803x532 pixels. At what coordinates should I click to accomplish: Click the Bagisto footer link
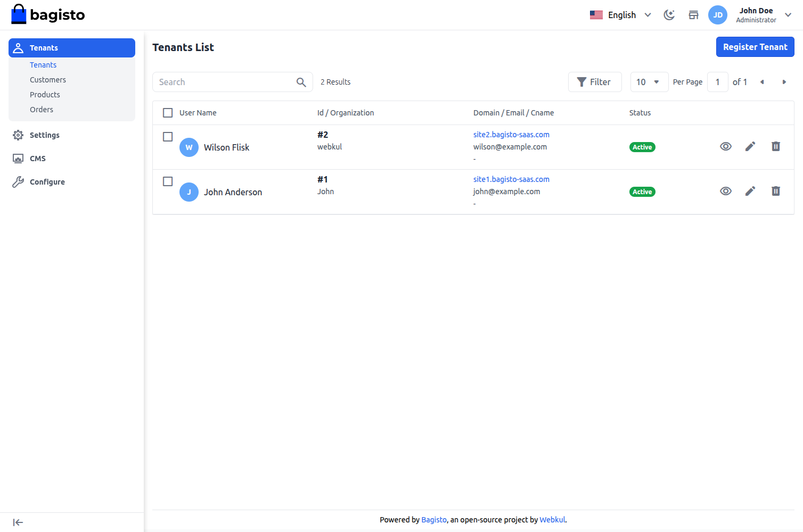[434, 520]
